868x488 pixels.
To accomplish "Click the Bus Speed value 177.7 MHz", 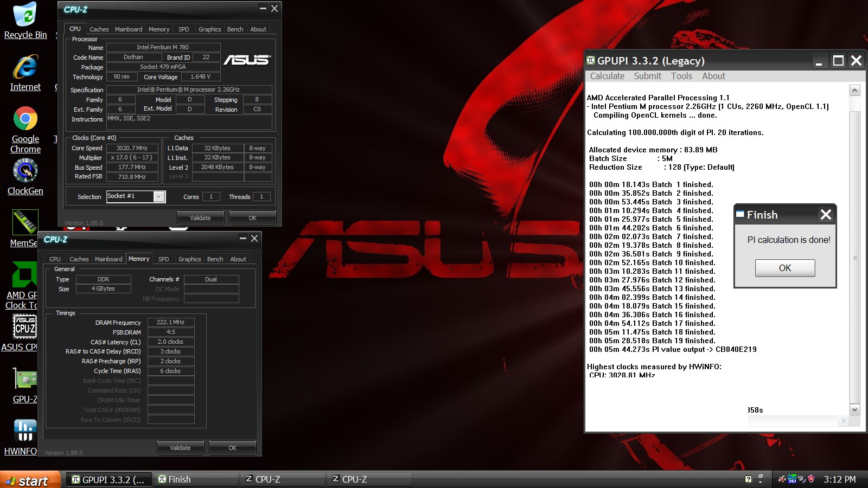I will (132, 168).
